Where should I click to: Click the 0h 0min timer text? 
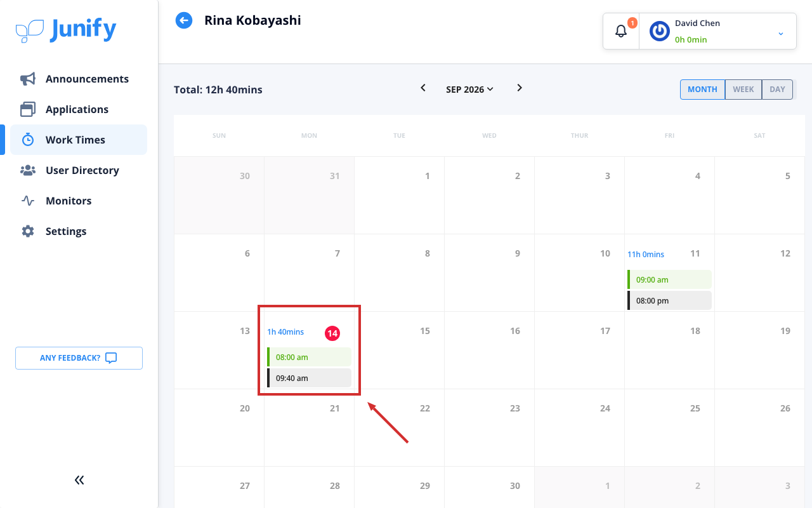(691, 39)
